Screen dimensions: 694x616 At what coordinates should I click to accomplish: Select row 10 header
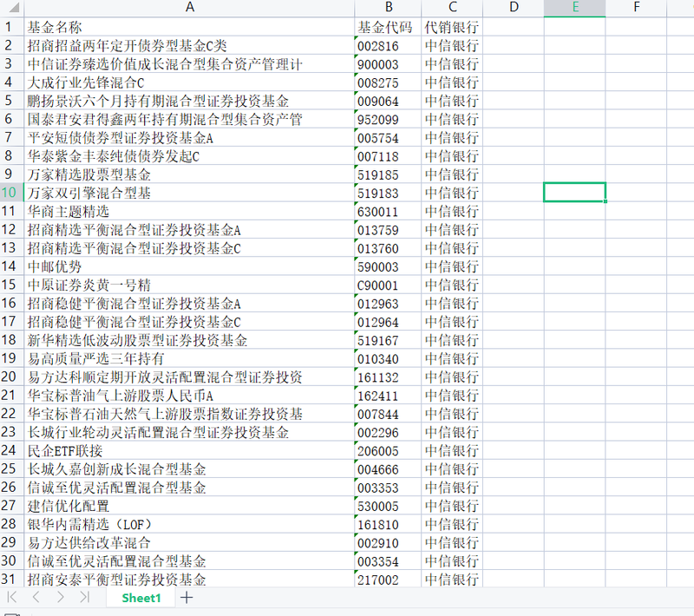(12, 193)
